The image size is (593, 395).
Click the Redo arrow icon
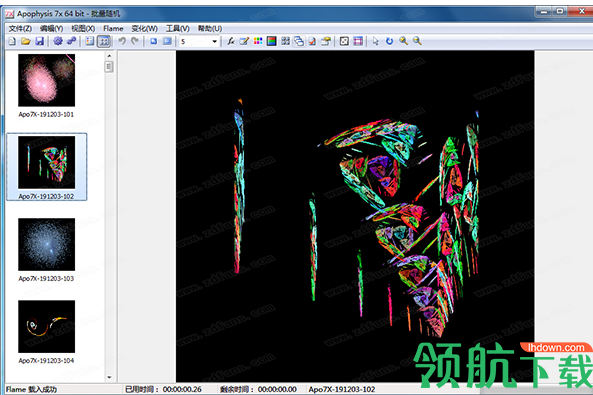(135, 41)
